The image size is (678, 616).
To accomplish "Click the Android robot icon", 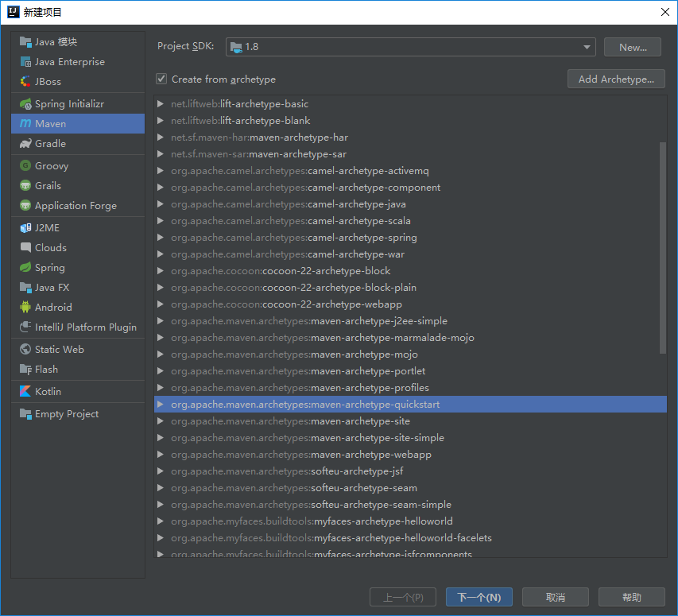I will coord(25,308).
